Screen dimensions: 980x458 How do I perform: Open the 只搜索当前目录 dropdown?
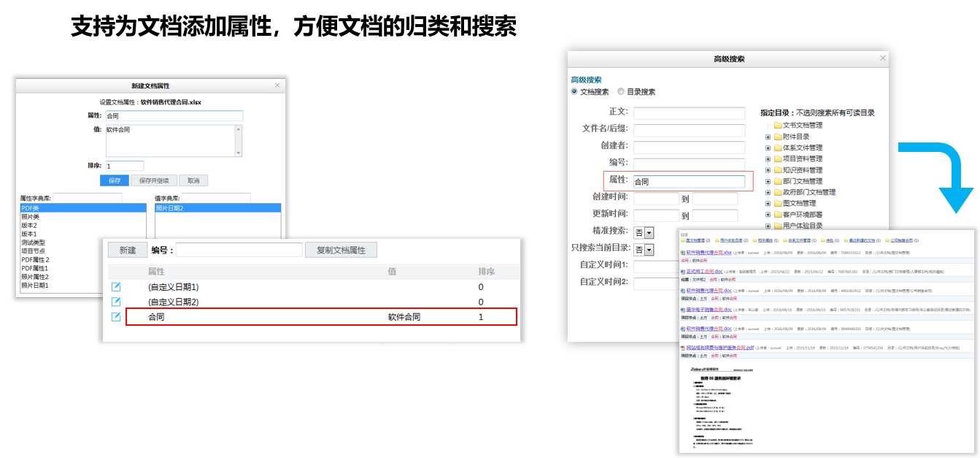click(x=644, y=250)
